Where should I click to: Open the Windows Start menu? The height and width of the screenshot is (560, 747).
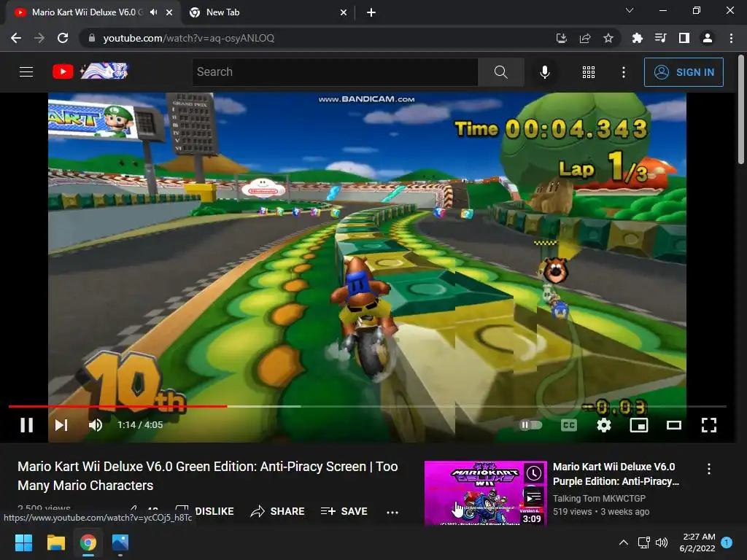point(23,542)
